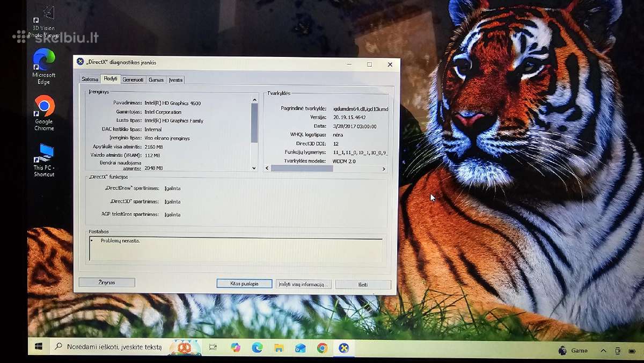Click the pretzel search highlight icon
644x363 pixels.
tap(184, 347)
